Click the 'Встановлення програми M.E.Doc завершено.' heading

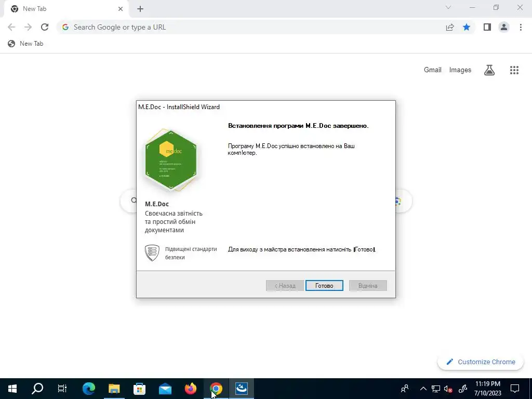(x=298, y=126)
